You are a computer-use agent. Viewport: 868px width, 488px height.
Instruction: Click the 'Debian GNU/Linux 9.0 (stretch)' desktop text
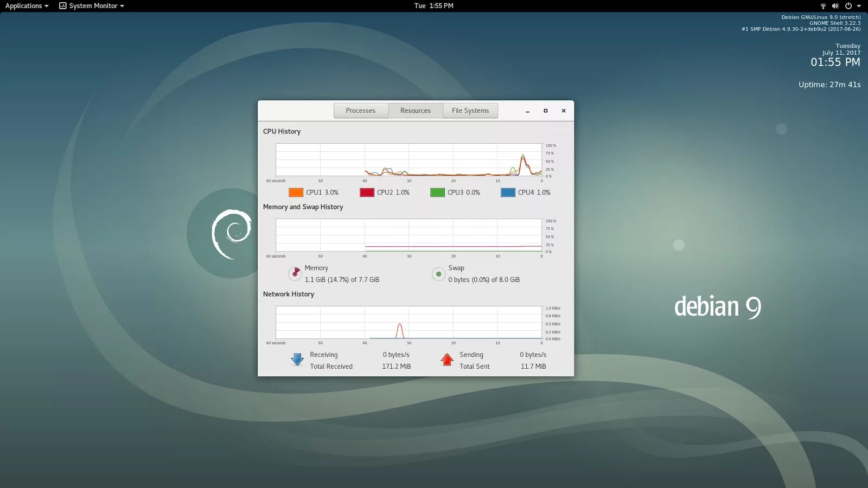click(821, 17)
